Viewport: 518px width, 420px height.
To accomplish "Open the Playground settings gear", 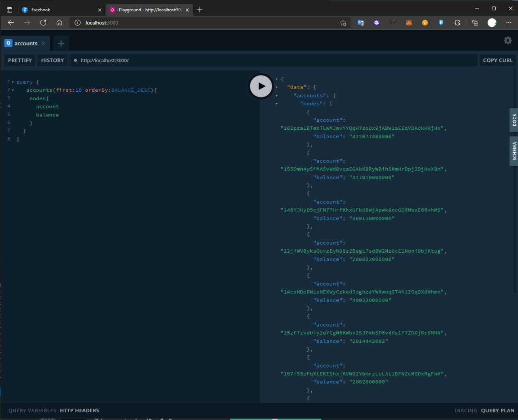I will (508, 40).
